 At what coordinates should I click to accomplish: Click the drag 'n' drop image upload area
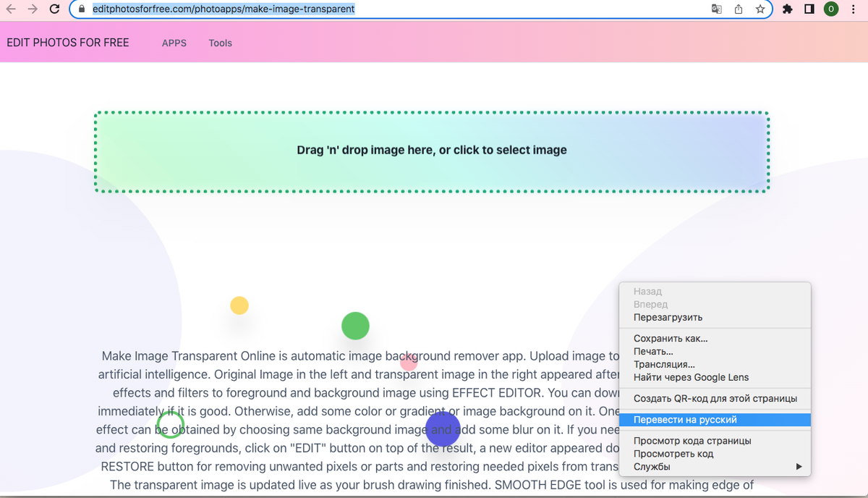tap(432, 151)
